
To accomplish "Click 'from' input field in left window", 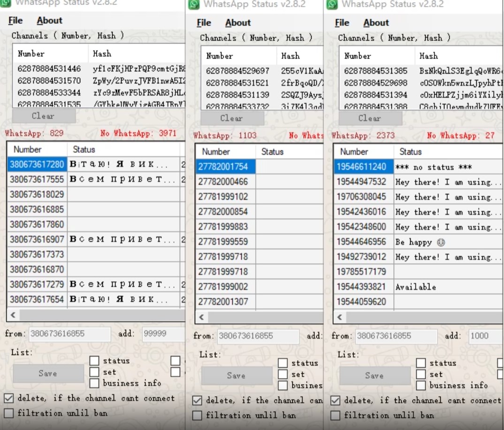I will coord(70,334).
